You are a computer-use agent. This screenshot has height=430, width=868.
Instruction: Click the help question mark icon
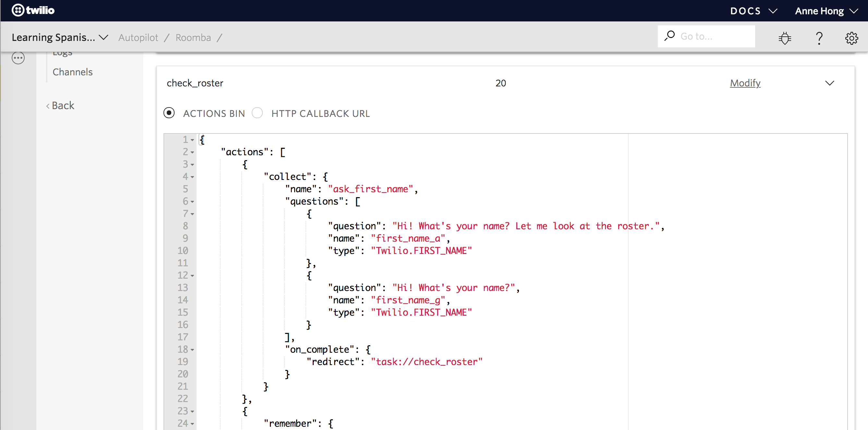pos(819,38)
